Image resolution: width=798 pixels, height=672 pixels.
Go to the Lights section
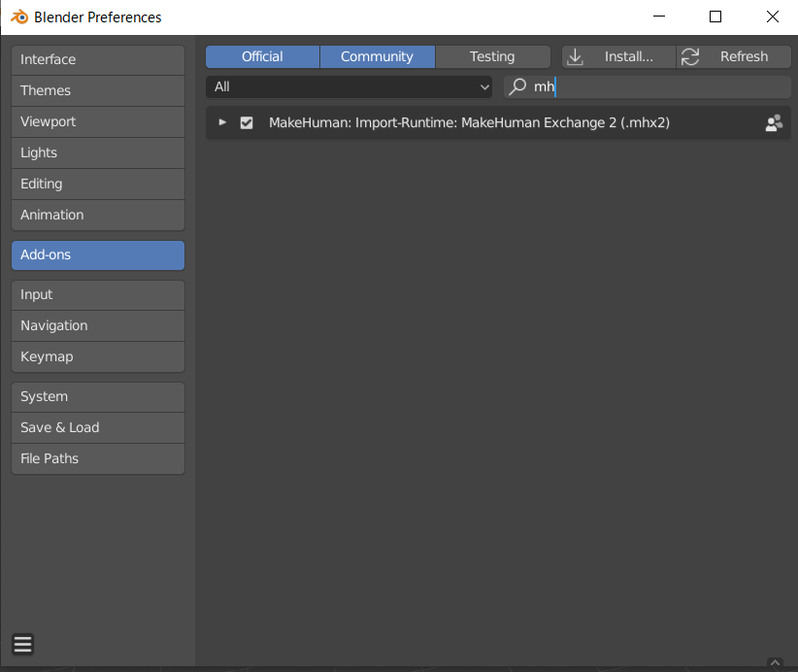(x=98, y=152)
